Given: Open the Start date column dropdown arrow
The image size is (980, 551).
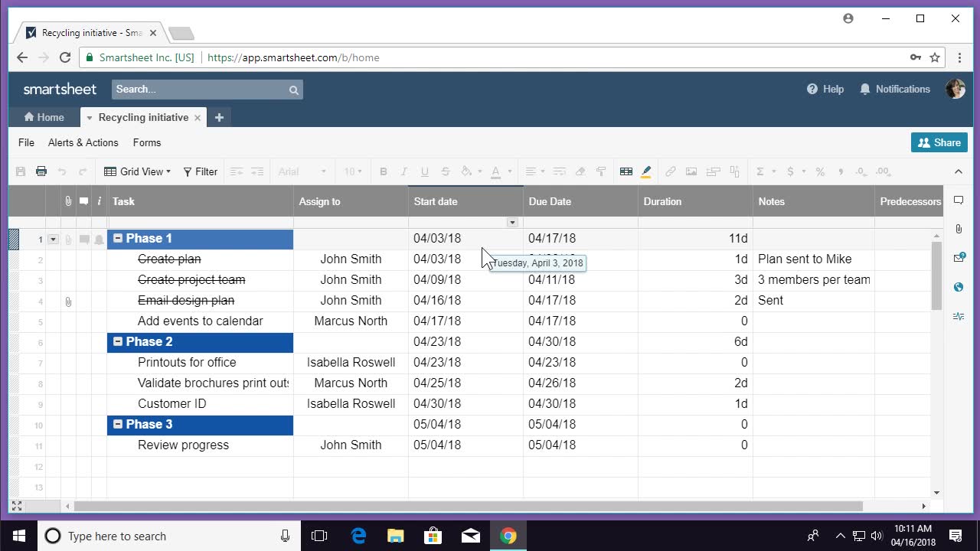Looking at the screenshot, I should [512, 223].
